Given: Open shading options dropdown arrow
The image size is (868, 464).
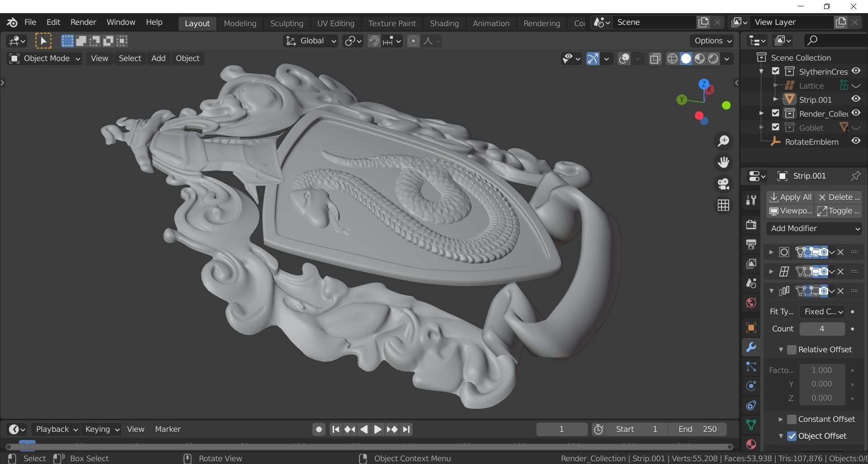Looking at the screenshot, I should 726,59.
